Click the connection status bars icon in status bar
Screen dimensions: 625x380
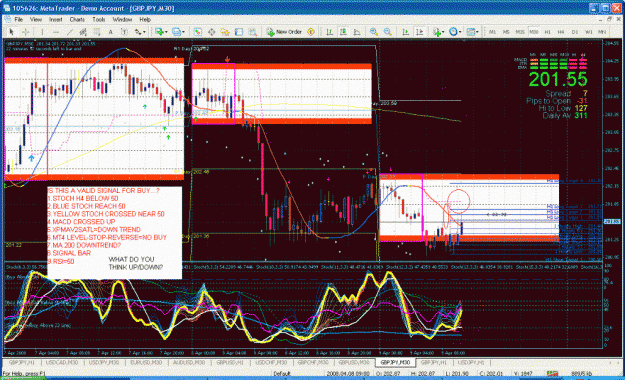[x=552, y=374]
